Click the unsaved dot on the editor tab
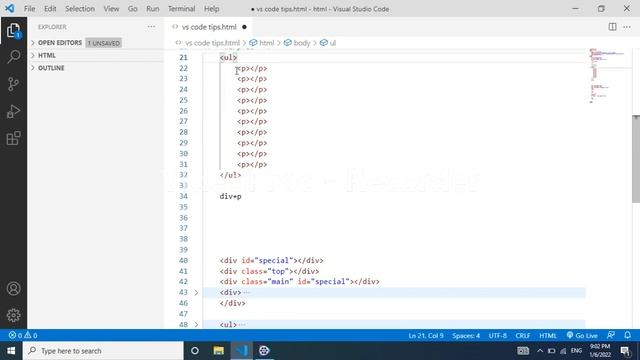Viewport: 640px width, 360px height. pos(244,27)
